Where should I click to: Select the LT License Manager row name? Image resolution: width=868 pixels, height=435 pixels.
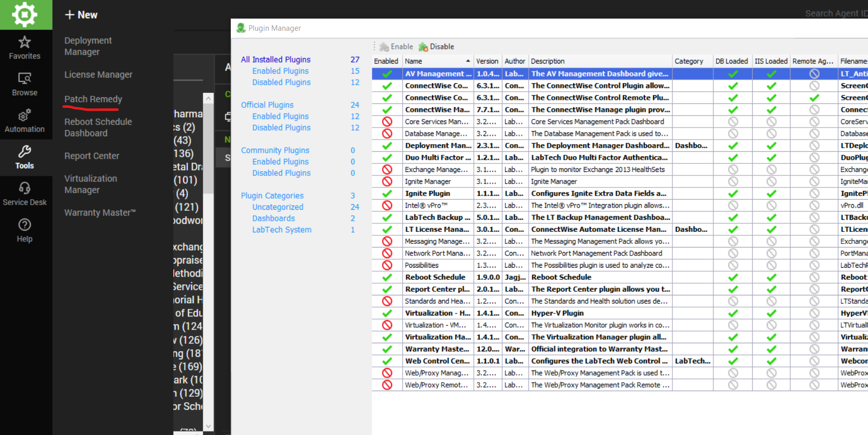pyautogui.click(x=438, y=229)
